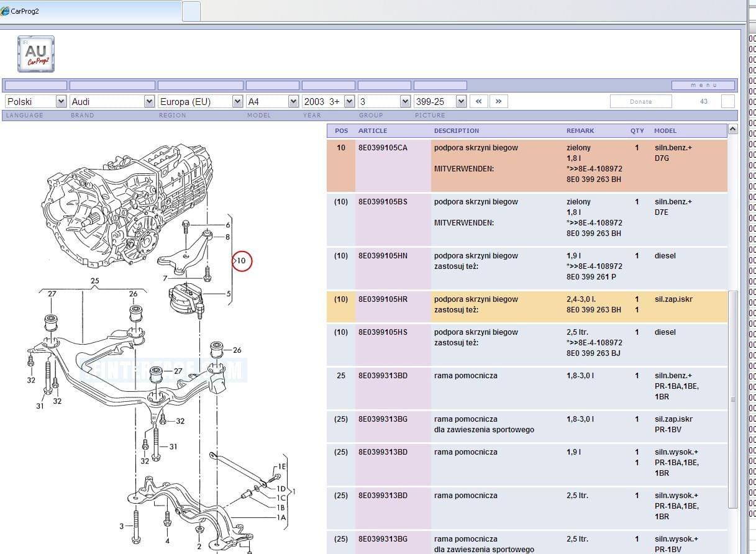Select article 8E0399105HN
The image size is (756, 554).
click(383, 256)
